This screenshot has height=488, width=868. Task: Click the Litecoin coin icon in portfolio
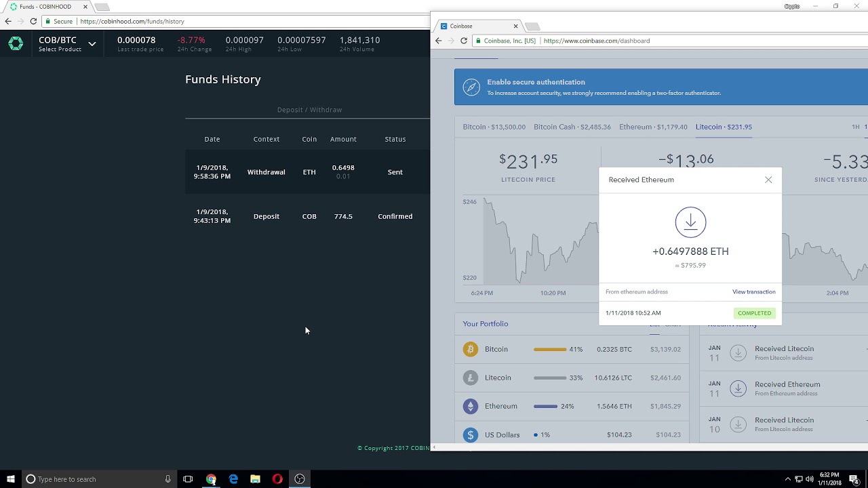(x=470, y=378)
